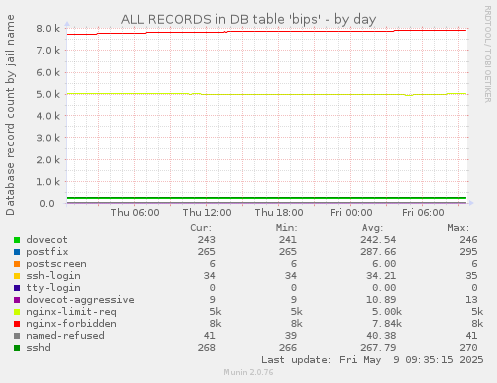Click postfix max value 295
497x383 pixels.
(x=468, y=252)
